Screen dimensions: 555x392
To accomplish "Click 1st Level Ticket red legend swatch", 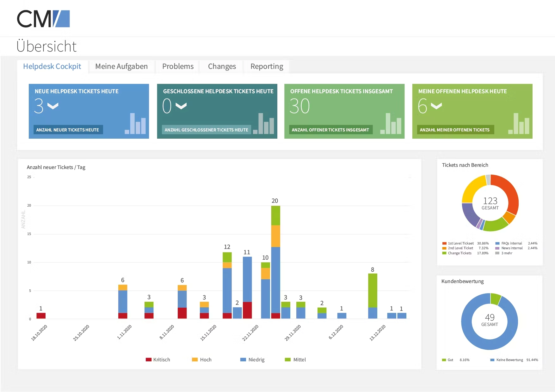I will coord(444,244).
